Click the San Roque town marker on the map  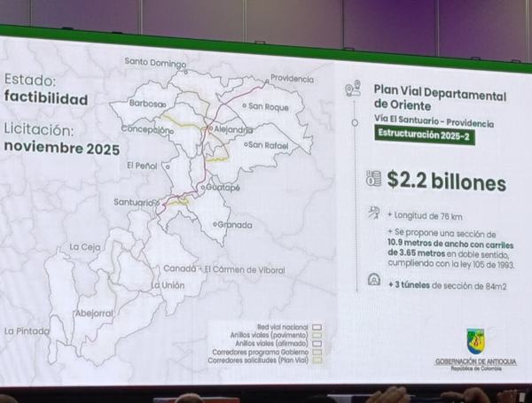[x=246, y=106]
